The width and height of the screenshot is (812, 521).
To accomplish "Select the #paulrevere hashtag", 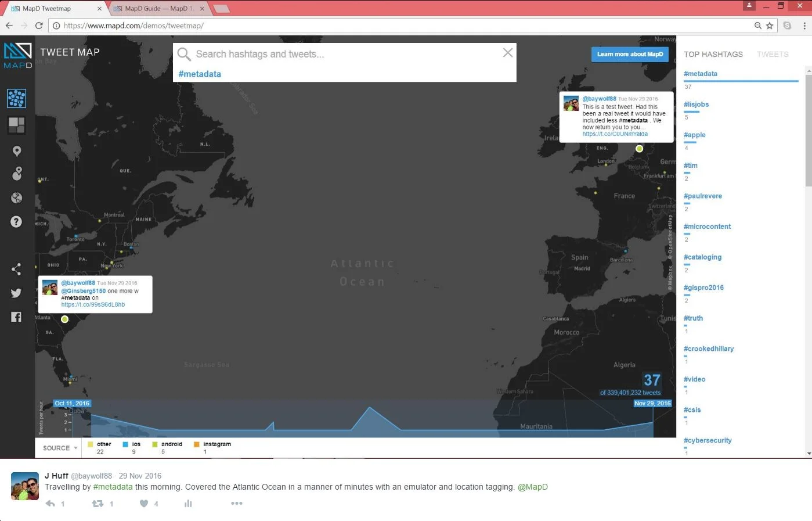I will tap(703, 196).
